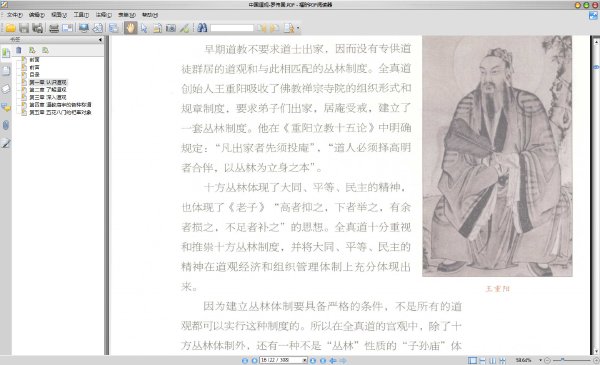Open the 文件 menu
The height and width of the screenshot is (365, 600).
coord(15,15)
